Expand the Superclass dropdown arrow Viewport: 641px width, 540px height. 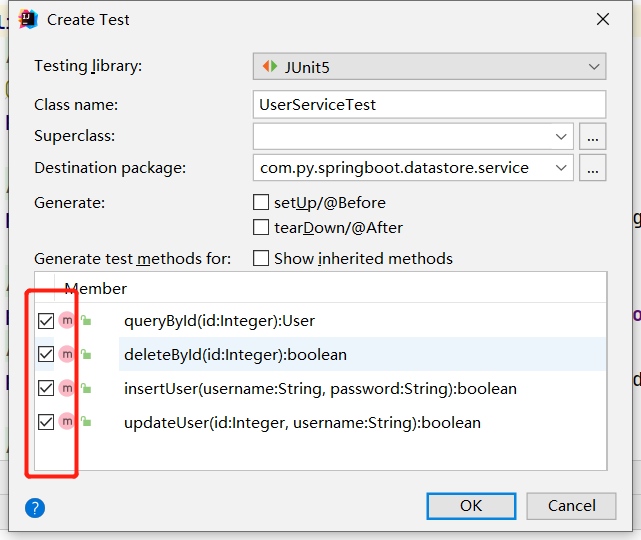click(x=561, y=136)
